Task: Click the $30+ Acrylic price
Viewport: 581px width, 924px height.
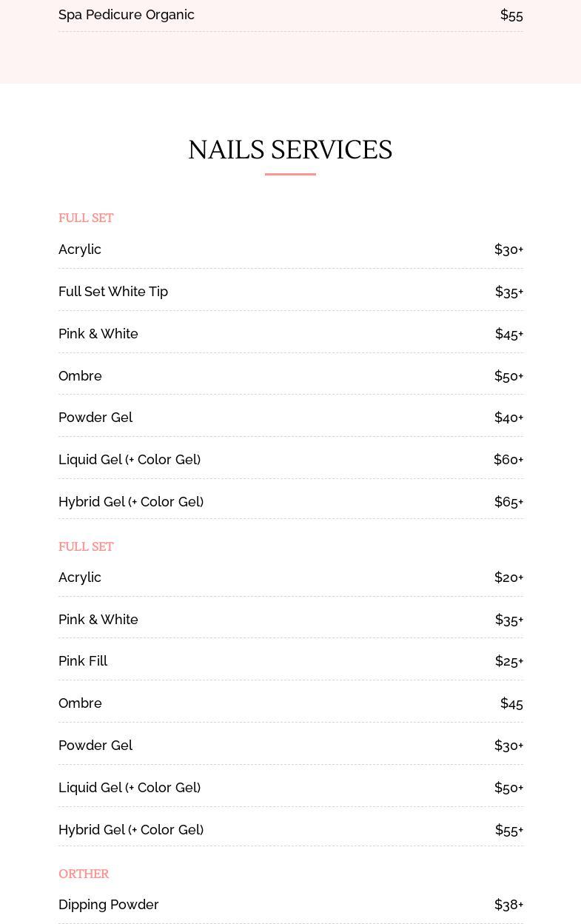Action: 508,250
